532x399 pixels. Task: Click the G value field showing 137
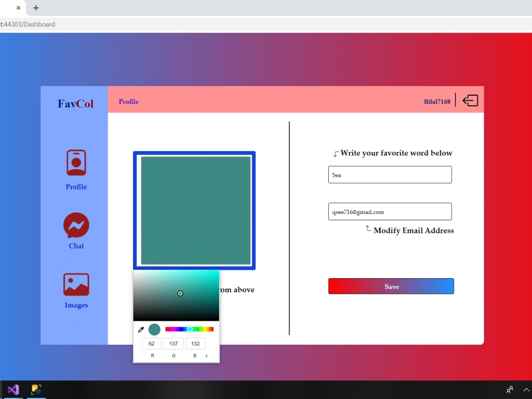click(x=173, y=343)
